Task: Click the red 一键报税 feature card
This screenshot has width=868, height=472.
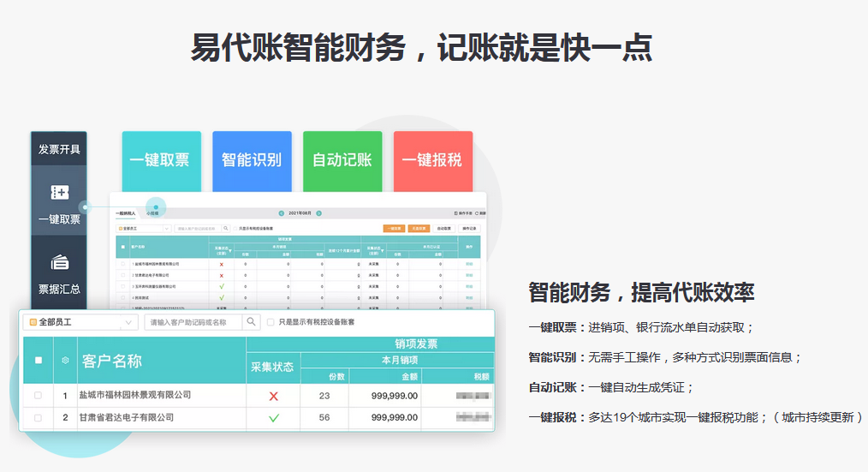Action: point(433,161)
